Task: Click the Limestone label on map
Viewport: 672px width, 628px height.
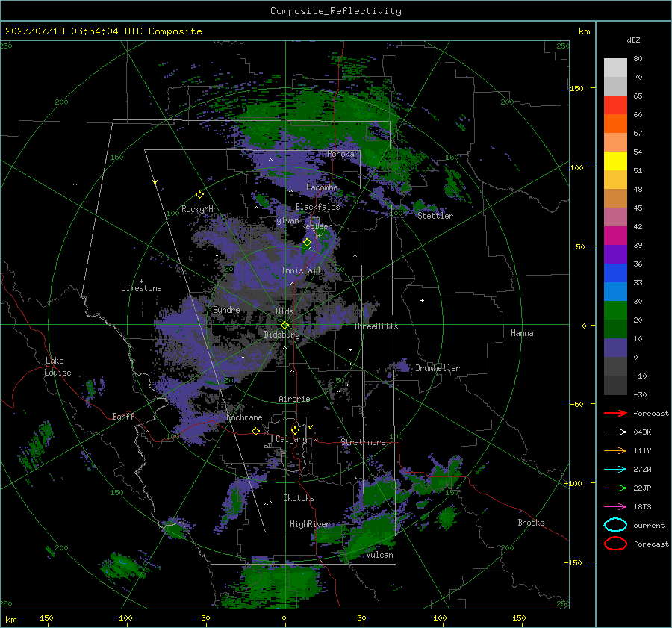Action: [141, 288]
